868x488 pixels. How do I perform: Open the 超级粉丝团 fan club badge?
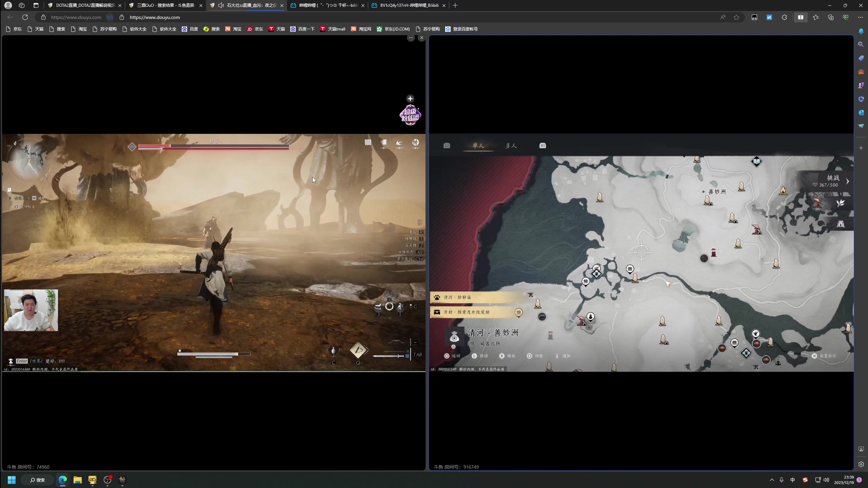click(410, 115)
